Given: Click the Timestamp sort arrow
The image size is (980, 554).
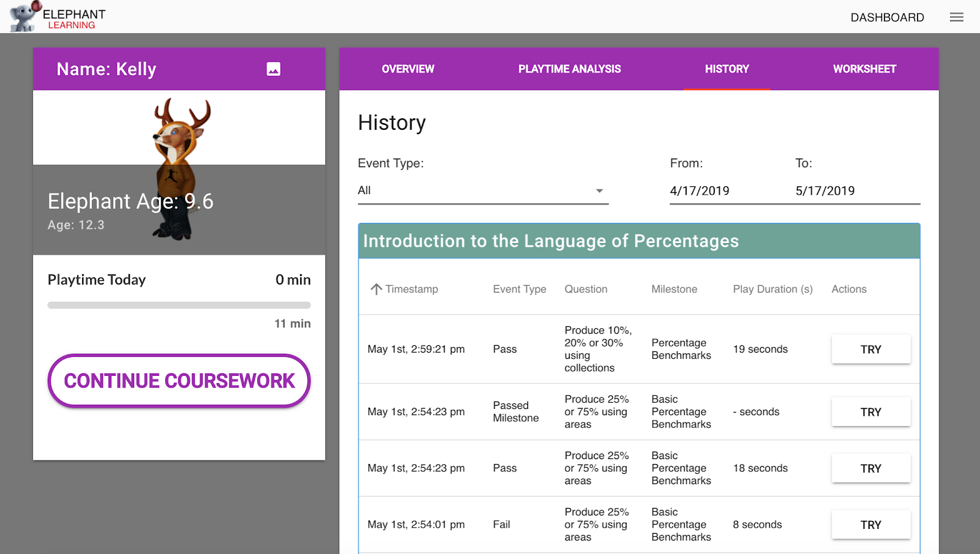Looking at the screenshot, I should (375, 289).
